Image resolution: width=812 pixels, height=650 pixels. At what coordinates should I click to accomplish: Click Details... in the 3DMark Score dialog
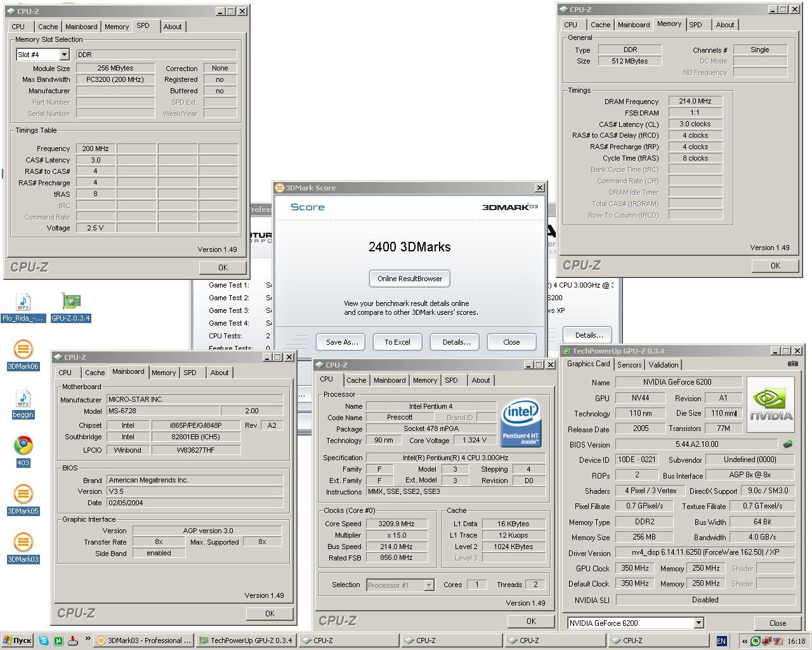click(456, 342)
